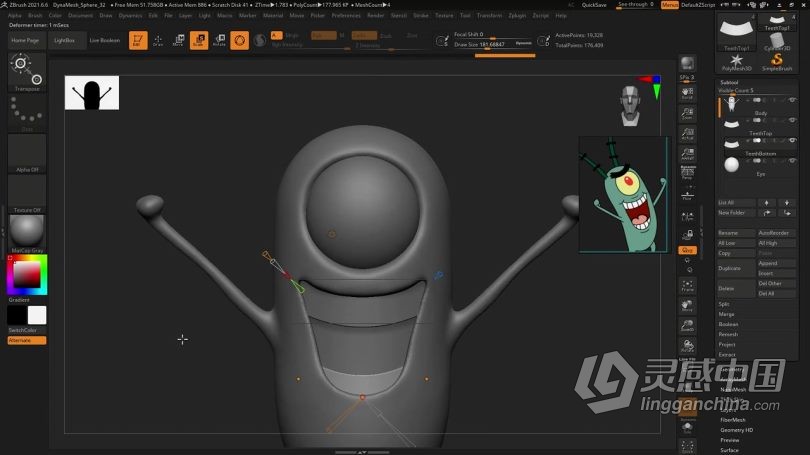
Task: Expand the Boolean section
Action: pos(728,324)
